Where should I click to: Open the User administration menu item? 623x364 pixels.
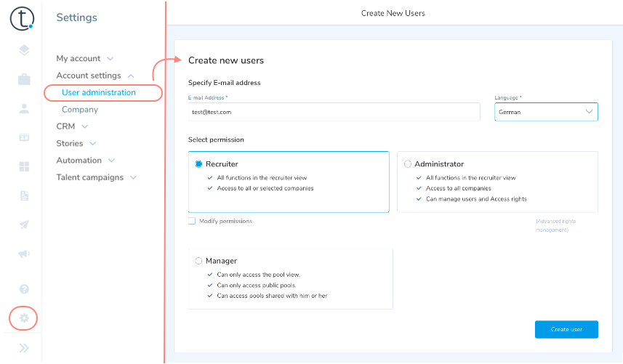99,92
